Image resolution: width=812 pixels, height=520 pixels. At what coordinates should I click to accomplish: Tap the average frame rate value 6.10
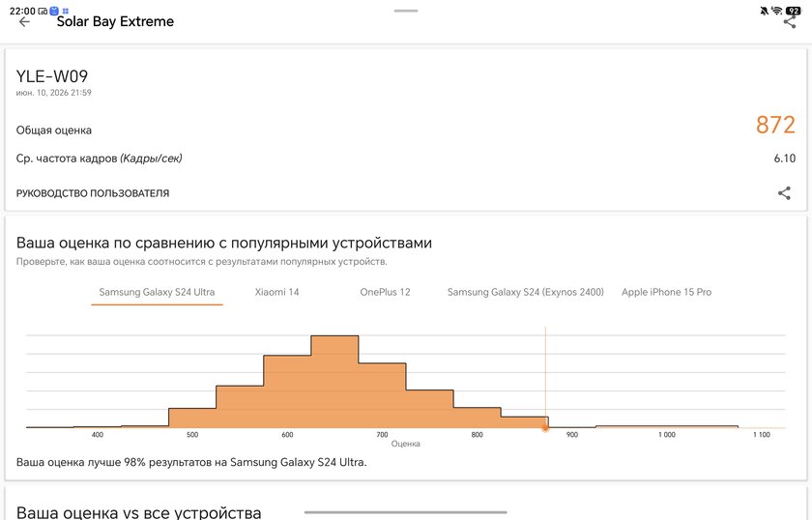[x=785, y=159]
